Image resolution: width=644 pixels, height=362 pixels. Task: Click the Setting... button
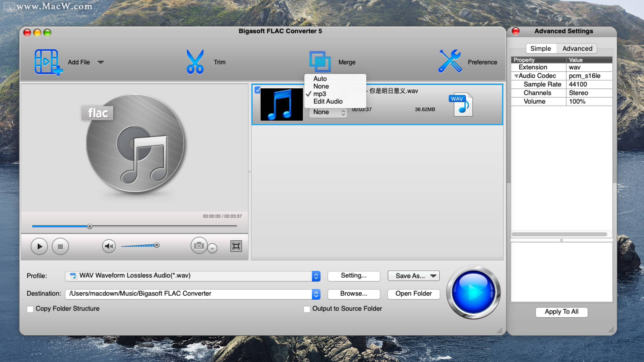click(x=354, y=276)
